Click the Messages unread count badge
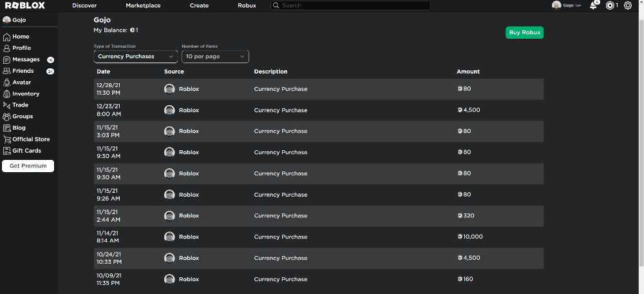 (50, 60)
